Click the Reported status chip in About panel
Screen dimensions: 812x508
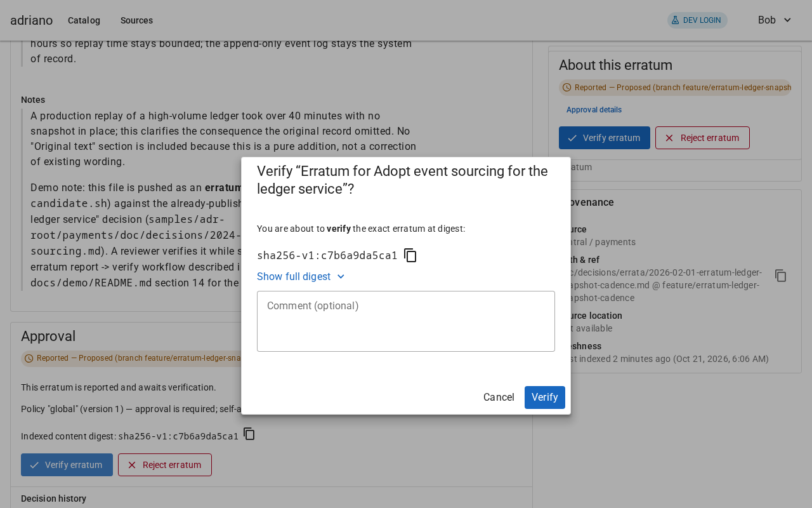coord(675,88)
